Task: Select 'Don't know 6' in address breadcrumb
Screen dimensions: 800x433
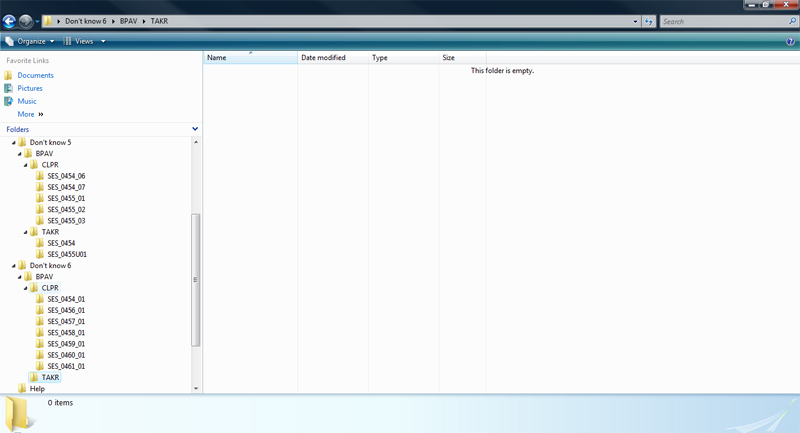Action: pyautogui.click(x=86, y=21)
